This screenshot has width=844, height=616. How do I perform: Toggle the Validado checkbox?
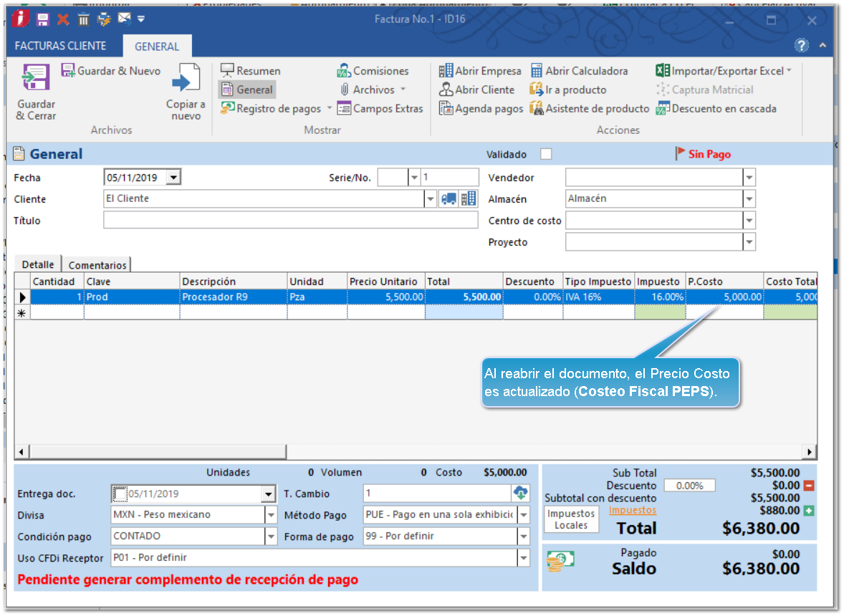point(546,154)
